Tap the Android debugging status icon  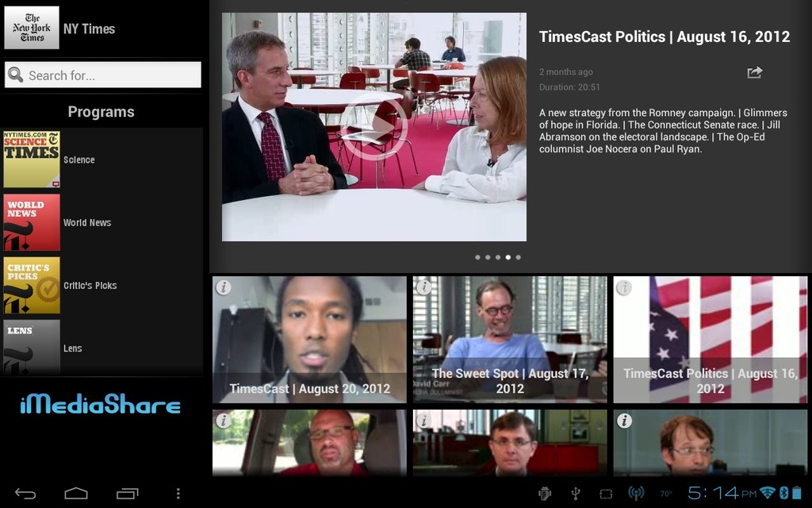click(x=544, y=494)
